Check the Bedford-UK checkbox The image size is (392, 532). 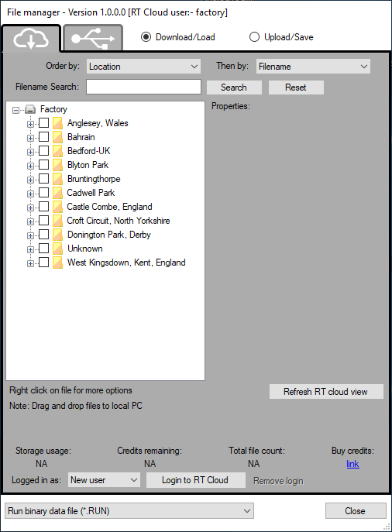point(43,151)
